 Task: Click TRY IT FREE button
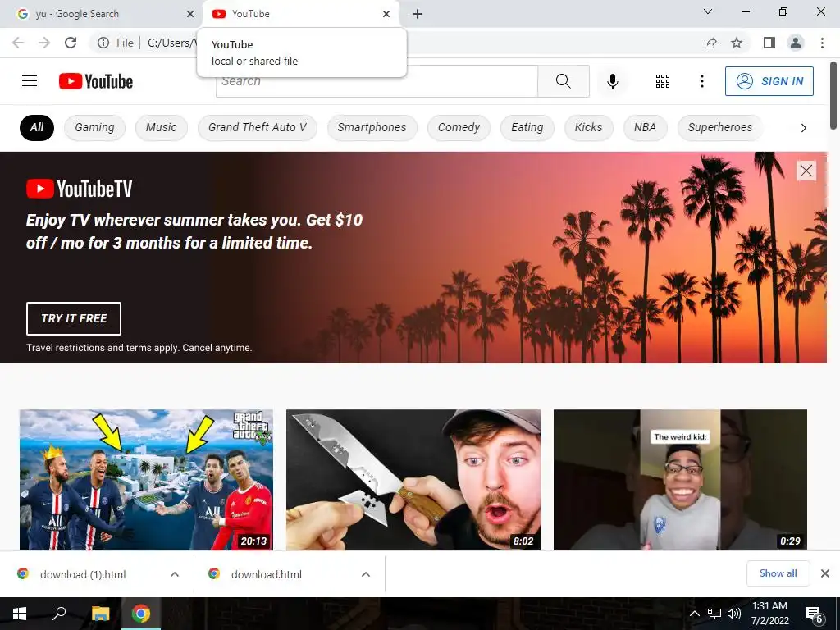pos(74,318)
